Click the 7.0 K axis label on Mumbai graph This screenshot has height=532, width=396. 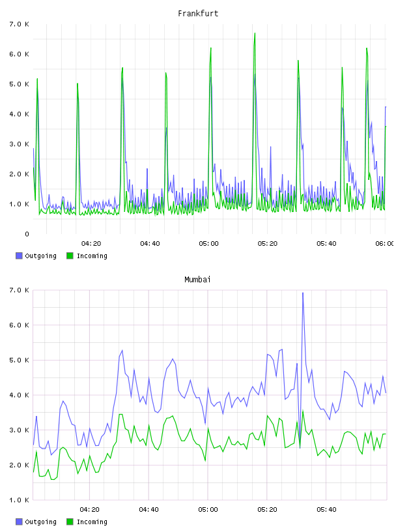pos(20,290)
